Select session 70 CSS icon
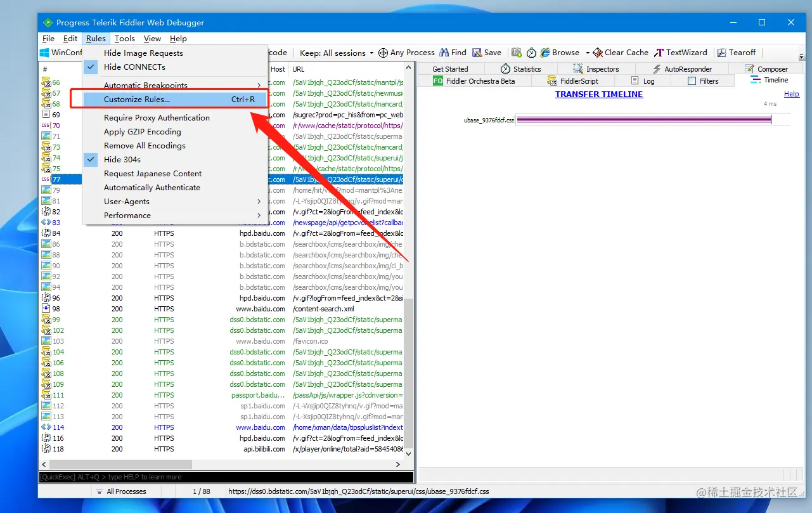Viewport: 812px width, 513px height. click(46, 126)
